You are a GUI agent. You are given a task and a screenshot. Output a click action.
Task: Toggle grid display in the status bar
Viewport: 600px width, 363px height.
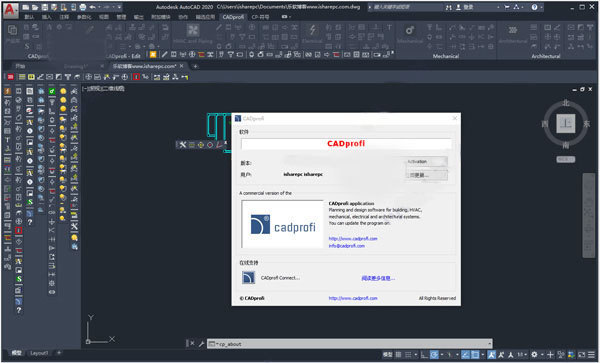pyautogui.click(x=398, y=355)
